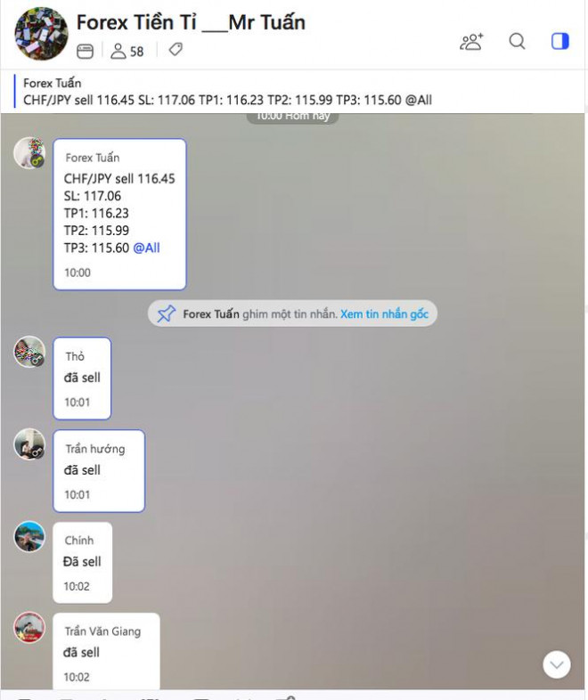Select the Forex Tuấn CHF/JPY sell message bubble

119,215
